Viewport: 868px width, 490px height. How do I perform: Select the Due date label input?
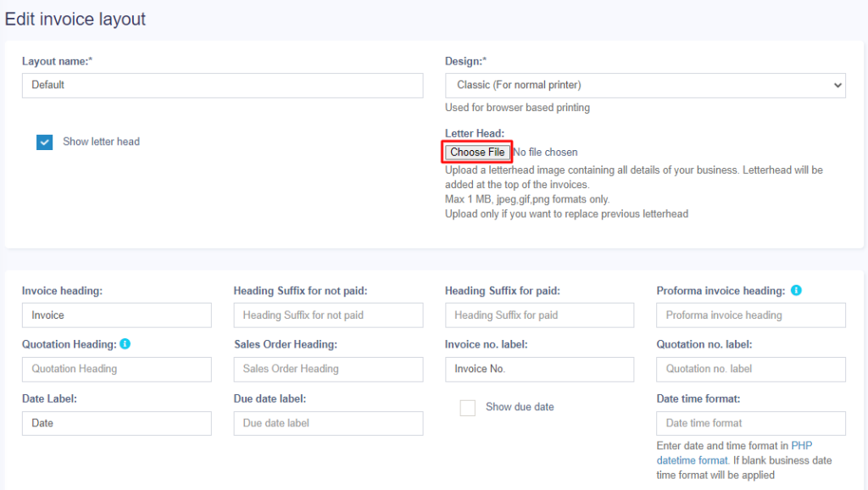(x=328, y=424)
